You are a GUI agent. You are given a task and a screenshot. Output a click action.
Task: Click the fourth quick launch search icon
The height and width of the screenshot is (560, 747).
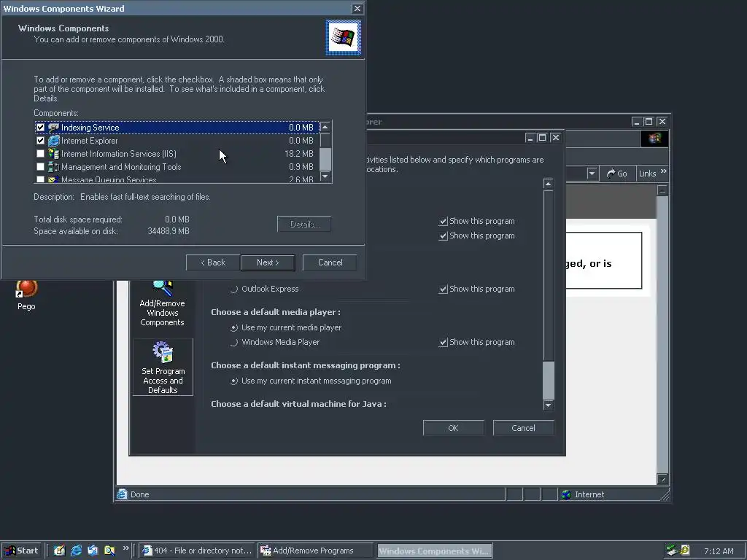[x=109, y=551]
